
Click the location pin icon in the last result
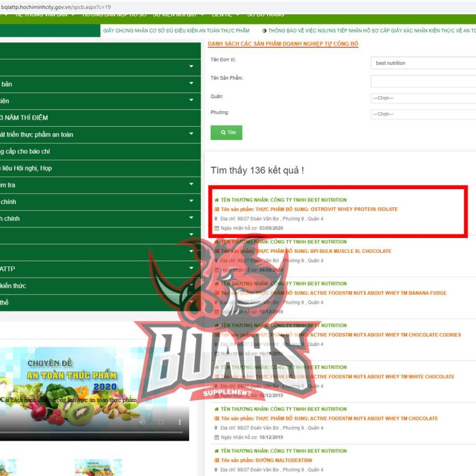pos(216,470)
